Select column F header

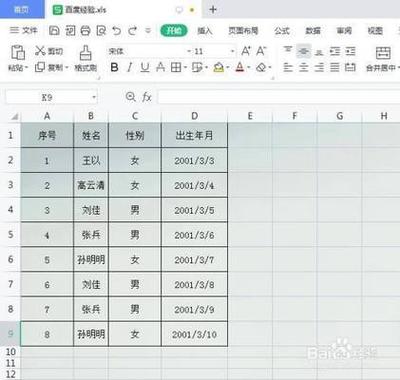[295, 116]
